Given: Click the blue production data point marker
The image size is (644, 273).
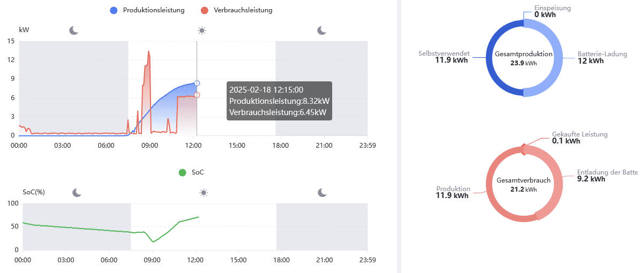Looking at the screenshot, I should pos(197,83).
